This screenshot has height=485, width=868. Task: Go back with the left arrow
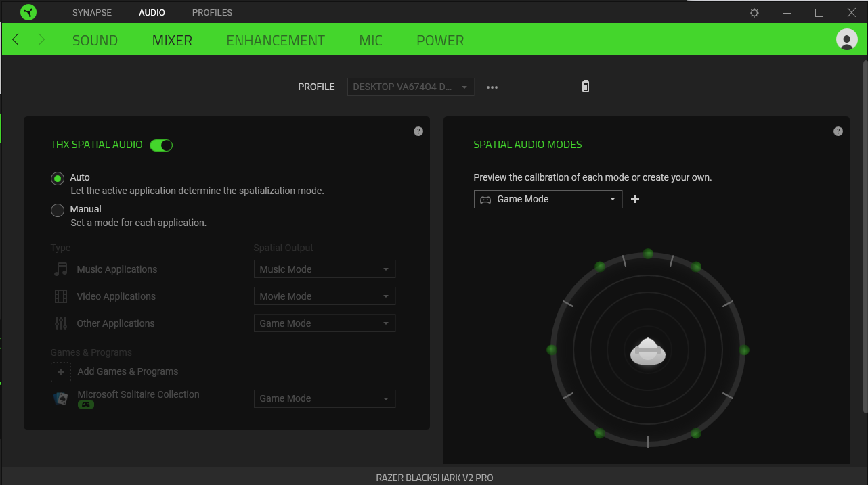(x=16, y=40)
